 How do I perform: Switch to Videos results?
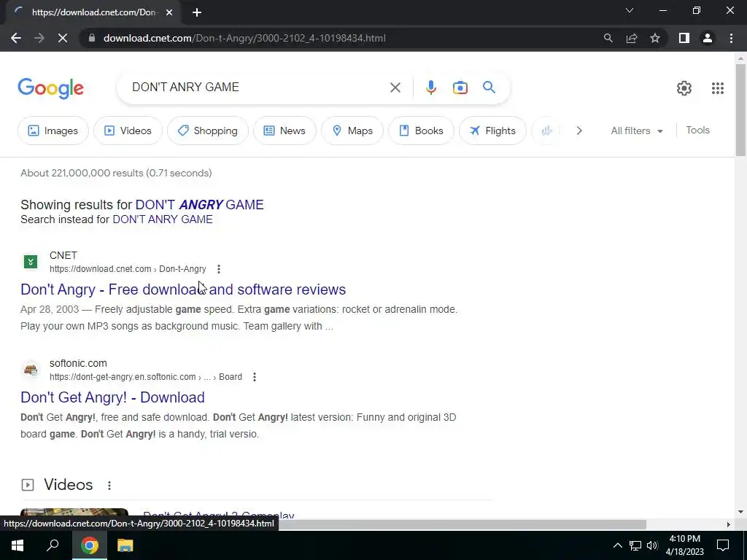pos(128,131)
